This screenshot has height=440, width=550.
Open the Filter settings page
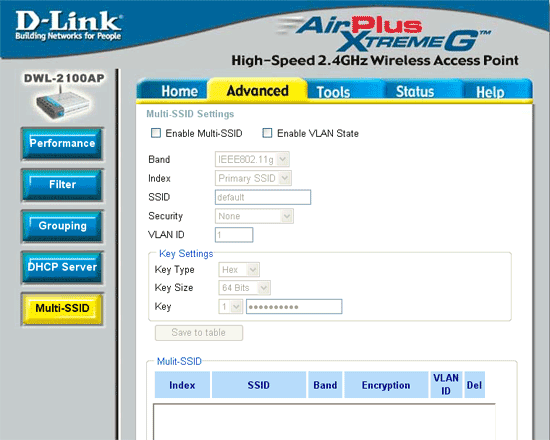click(62, 185)
